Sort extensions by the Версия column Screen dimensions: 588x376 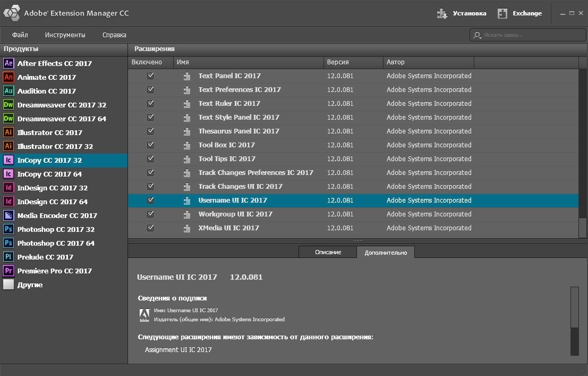pos(353,62)
